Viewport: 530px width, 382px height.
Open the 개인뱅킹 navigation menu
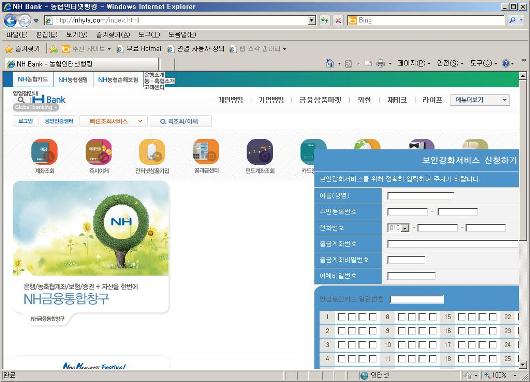pyautogui.click(x=231, y=100)
